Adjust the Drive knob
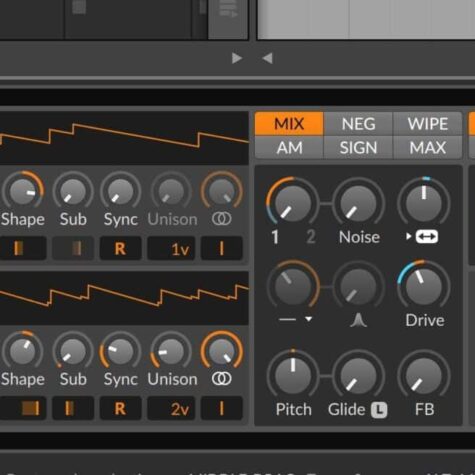The height and width of the screenshot is (475, 475). coord(424,286)
